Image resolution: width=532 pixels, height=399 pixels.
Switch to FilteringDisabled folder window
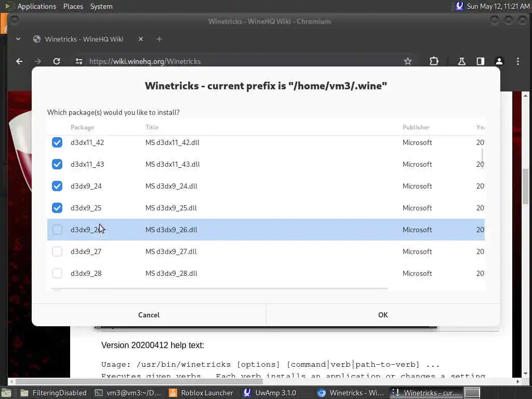[x=54, y=393]
